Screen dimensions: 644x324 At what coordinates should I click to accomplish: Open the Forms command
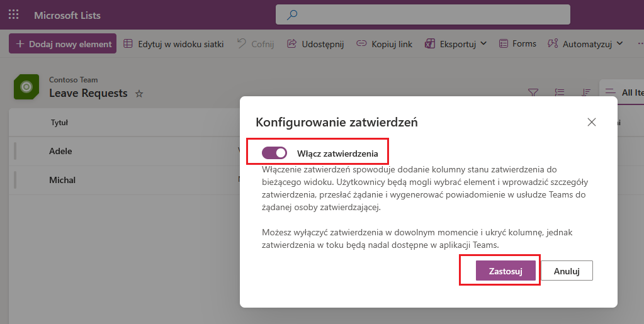[x=517, y=44]
